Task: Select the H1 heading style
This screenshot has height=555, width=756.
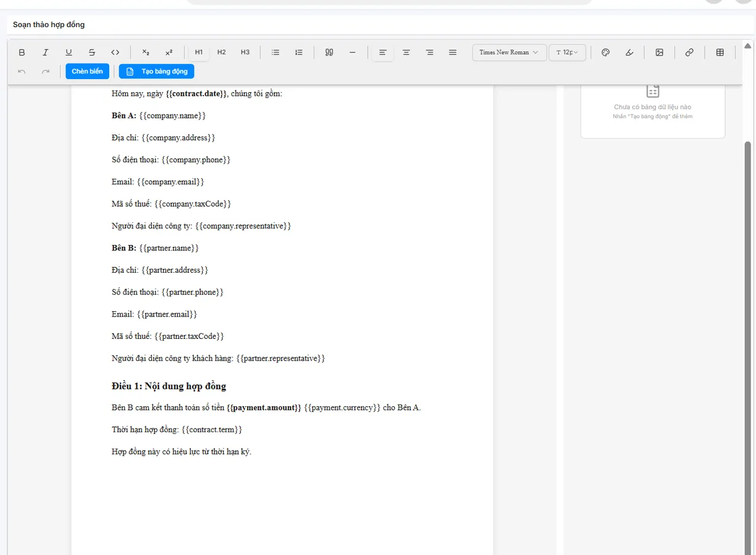Action: pos(199,53)
